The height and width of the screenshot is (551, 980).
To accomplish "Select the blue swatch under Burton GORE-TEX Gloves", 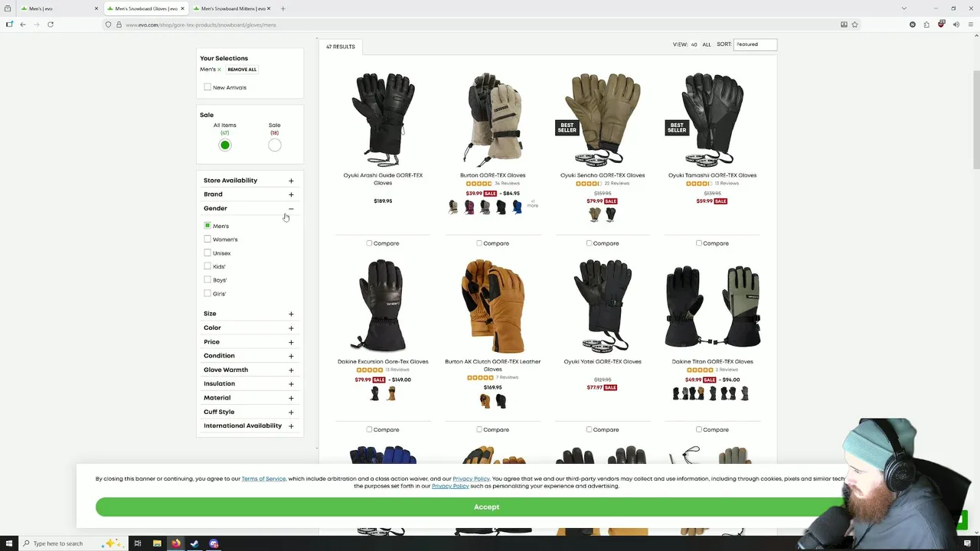I will point(518,207).
